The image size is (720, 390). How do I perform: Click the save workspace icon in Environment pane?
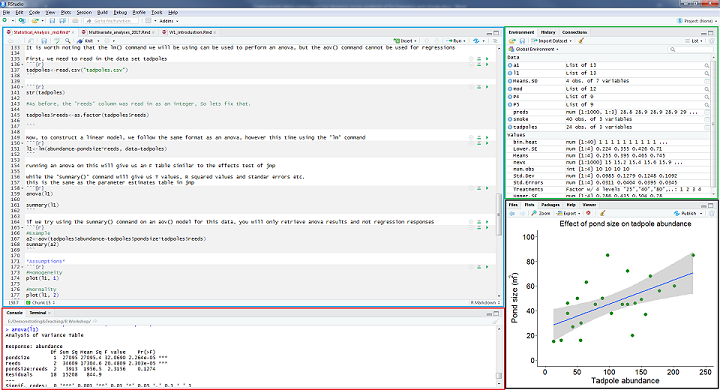tap(522, 41)
